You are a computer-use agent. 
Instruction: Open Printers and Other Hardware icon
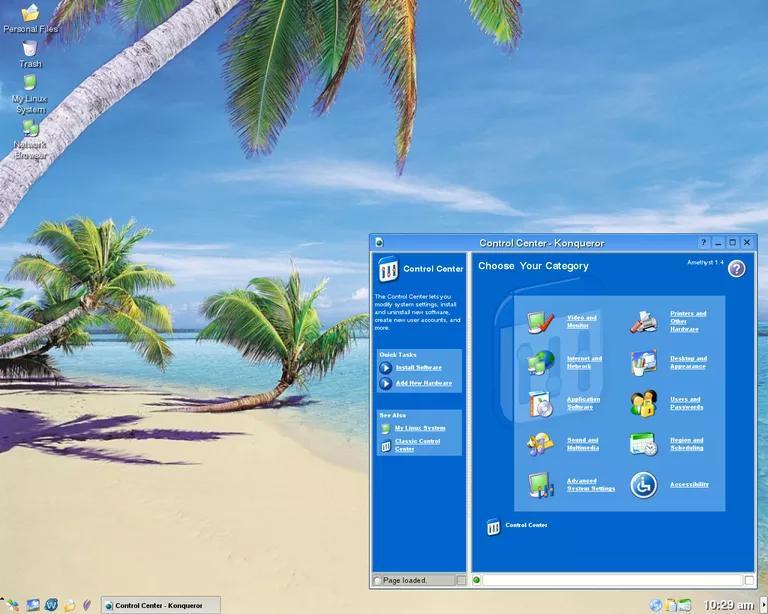643,322
